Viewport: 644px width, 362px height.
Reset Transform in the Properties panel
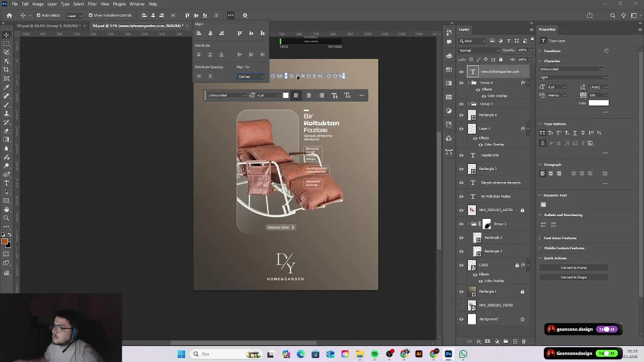pos(606,51)
